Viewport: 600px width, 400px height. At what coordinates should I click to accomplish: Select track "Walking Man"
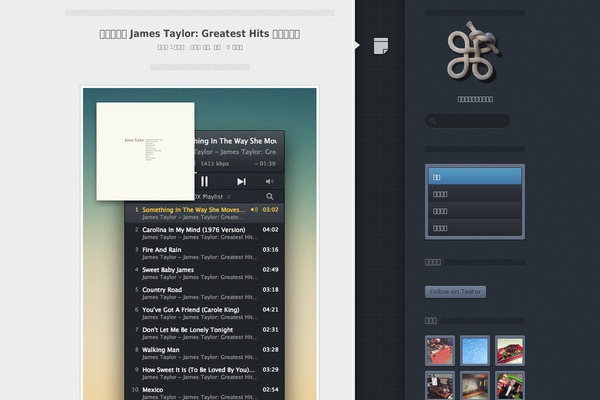click(204, 353)
